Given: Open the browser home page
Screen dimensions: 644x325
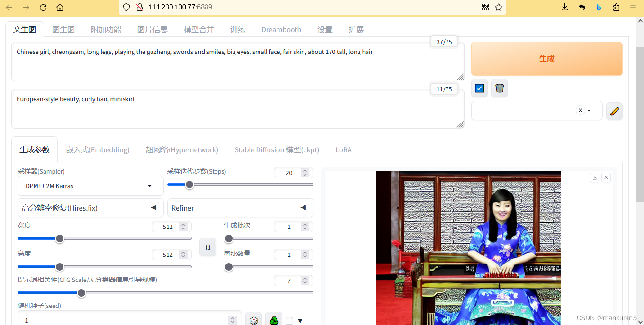Looking at the screenshot, I should tap(60, 7).
